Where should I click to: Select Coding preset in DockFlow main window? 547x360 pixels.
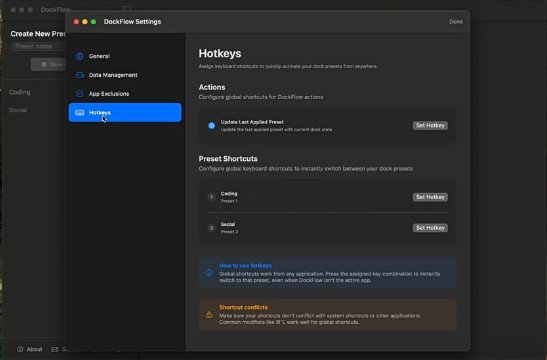click(x=20, y=92)
